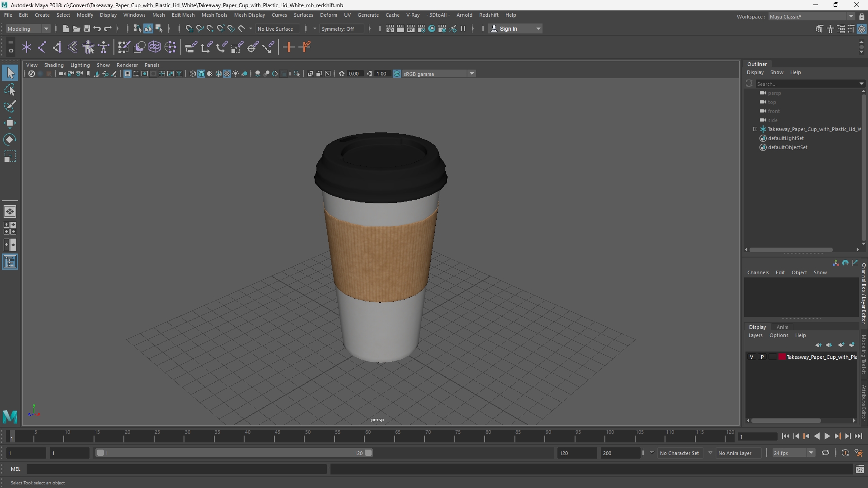The image size is (868, 488).
Task: Click the red layer color swatch
Action: click(782, 357)
